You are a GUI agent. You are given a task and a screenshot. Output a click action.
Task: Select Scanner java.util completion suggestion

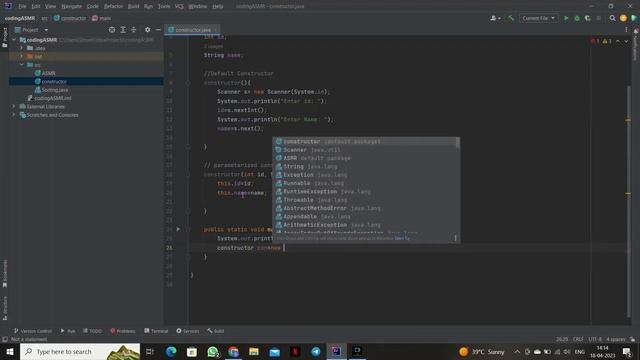[x=365, y=150]
